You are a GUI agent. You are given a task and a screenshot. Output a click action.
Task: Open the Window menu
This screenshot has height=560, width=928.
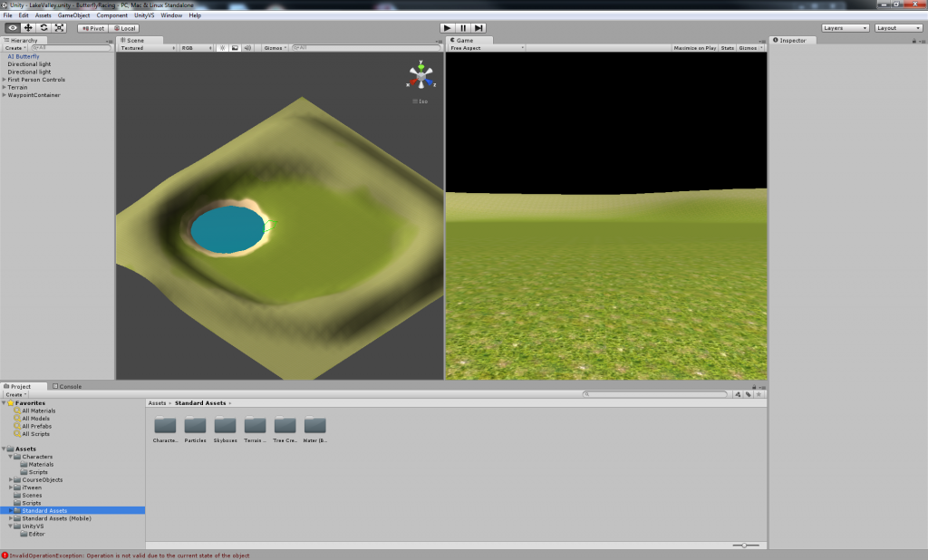pyautogui.click(x=171, y=15)
